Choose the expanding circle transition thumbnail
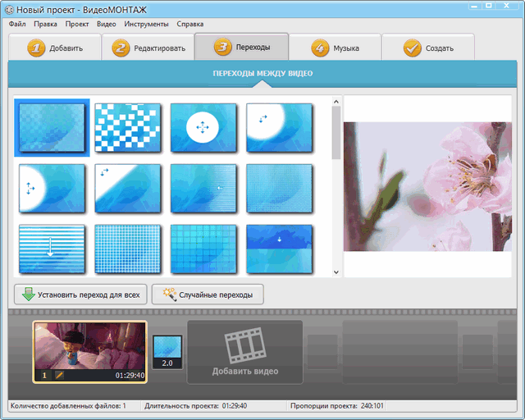This screenshot has height=420, width=525. [203, 127]
